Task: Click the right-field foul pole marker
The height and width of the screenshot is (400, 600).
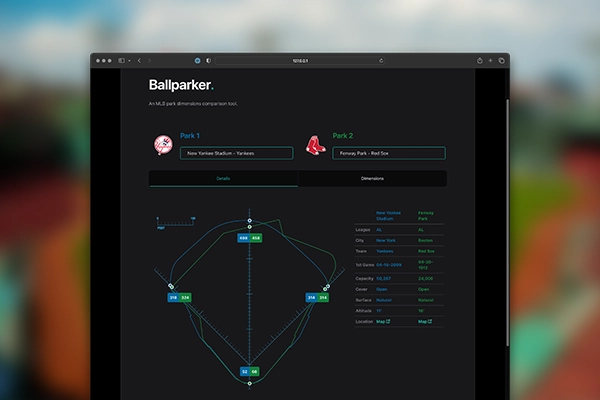Action: point(326,287)
